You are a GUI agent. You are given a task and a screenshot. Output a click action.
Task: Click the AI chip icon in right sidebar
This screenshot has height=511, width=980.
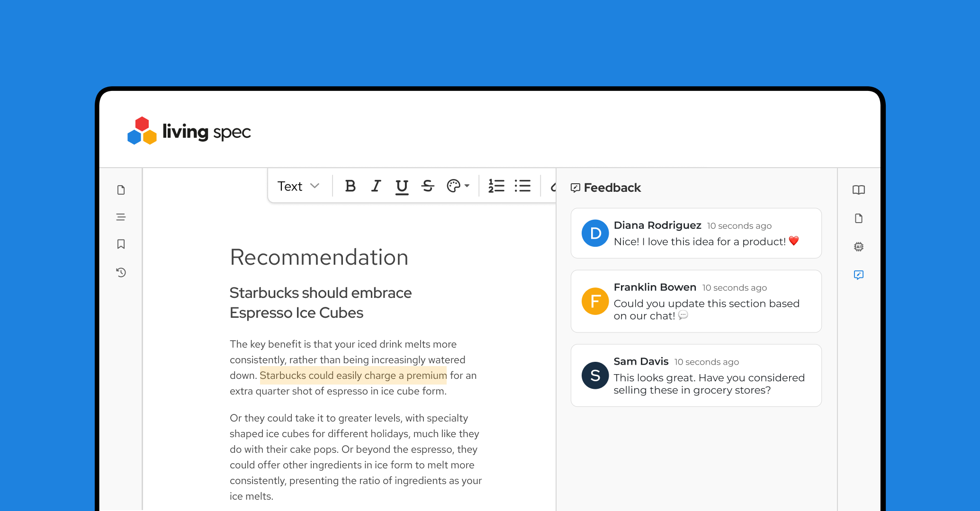click(x=858, y=247)
